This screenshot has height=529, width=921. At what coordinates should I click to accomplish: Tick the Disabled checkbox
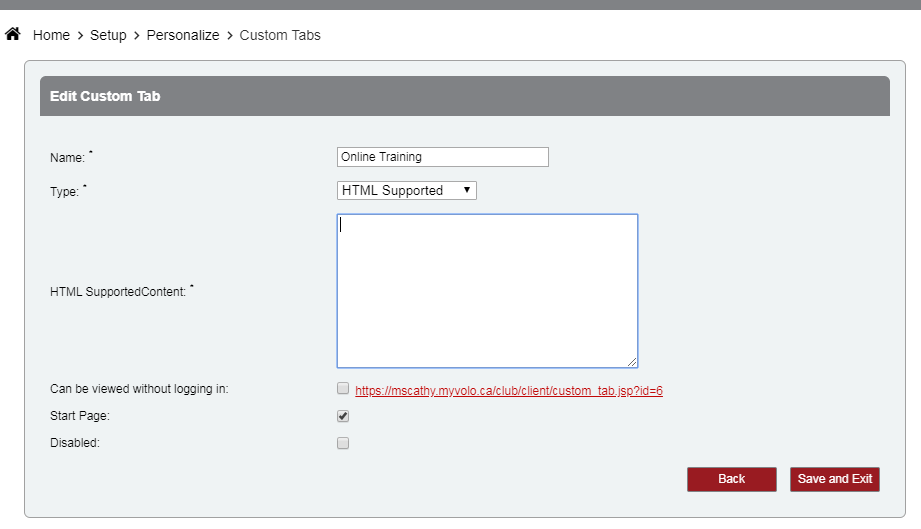point(343,443)
